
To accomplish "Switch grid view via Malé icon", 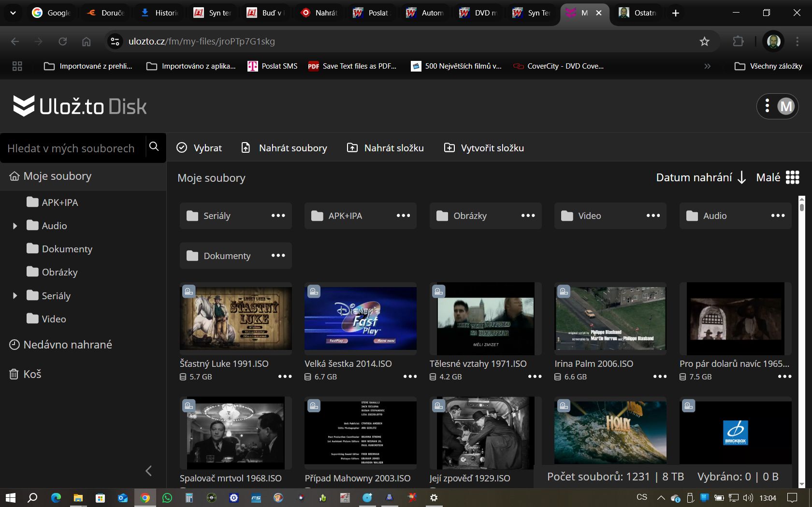I will coord(793,177).
